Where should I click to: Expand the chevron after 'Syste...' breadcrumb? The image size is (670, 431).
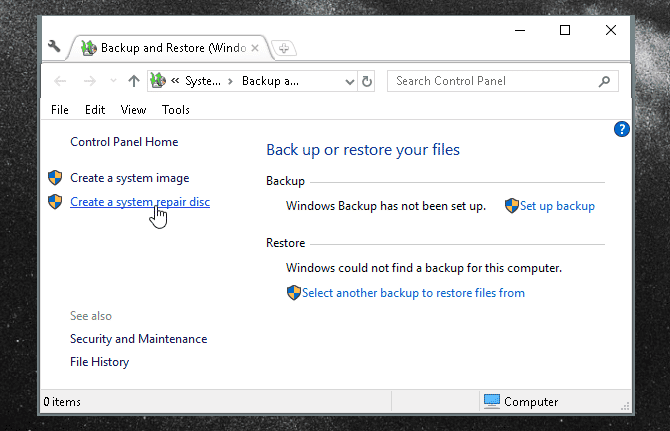click(230, 81)
